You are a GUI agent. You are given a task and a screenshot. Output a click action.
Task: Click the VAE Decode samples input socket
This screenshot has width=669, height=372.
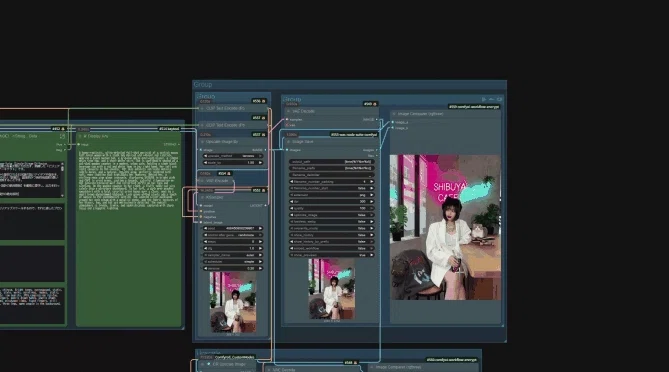click(x=287, y=120)
